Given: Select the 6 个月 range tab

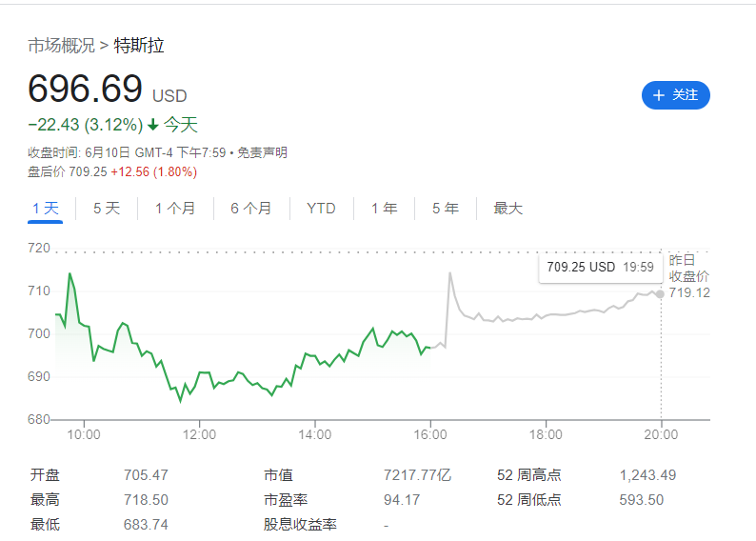Looking at the screenshot, I should click(x=250, y=209).
